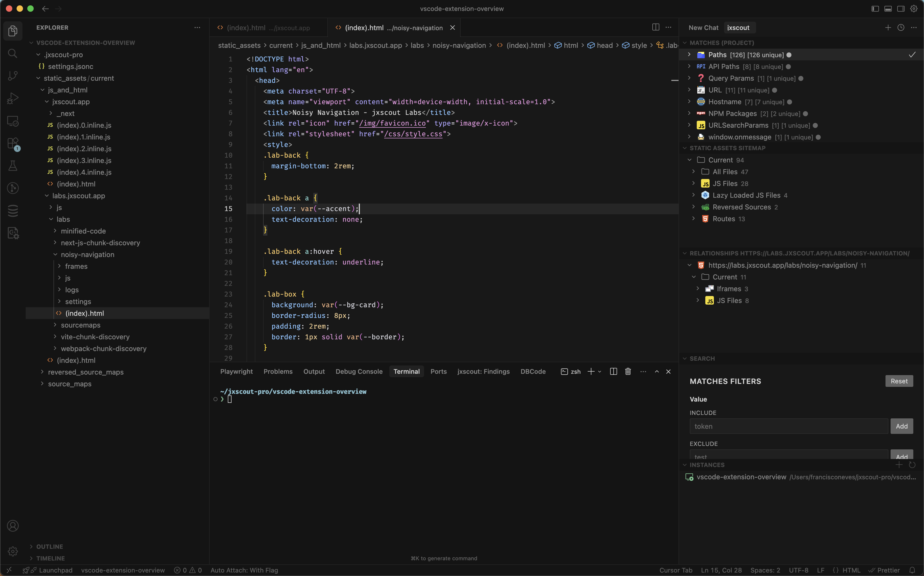This screenshot has height=576, width=924.
Task: Click the Spaces: 2 indentation status entry
Action: [765, 570]
